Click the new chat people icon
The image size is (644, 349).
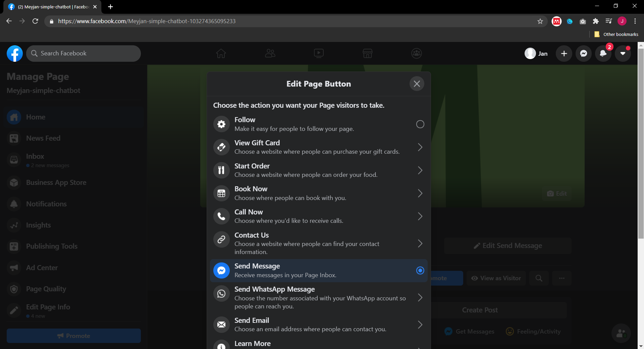coord(621,333)
